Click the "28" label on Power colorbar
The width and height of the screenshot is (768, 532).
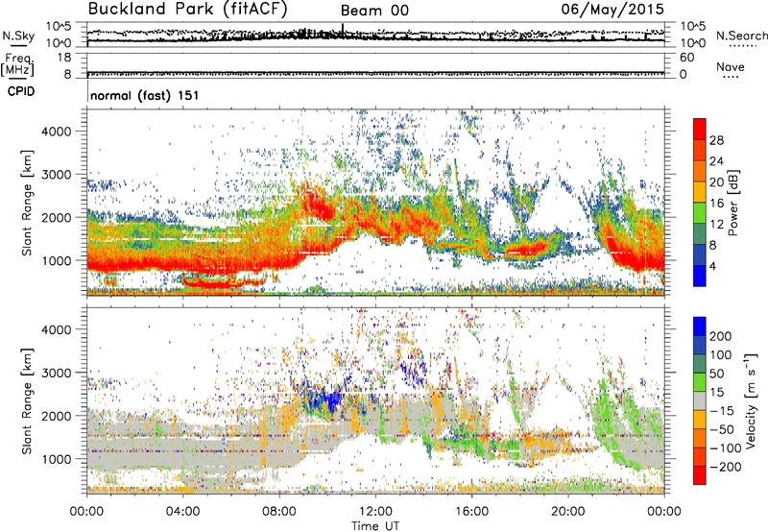point(716,140)
